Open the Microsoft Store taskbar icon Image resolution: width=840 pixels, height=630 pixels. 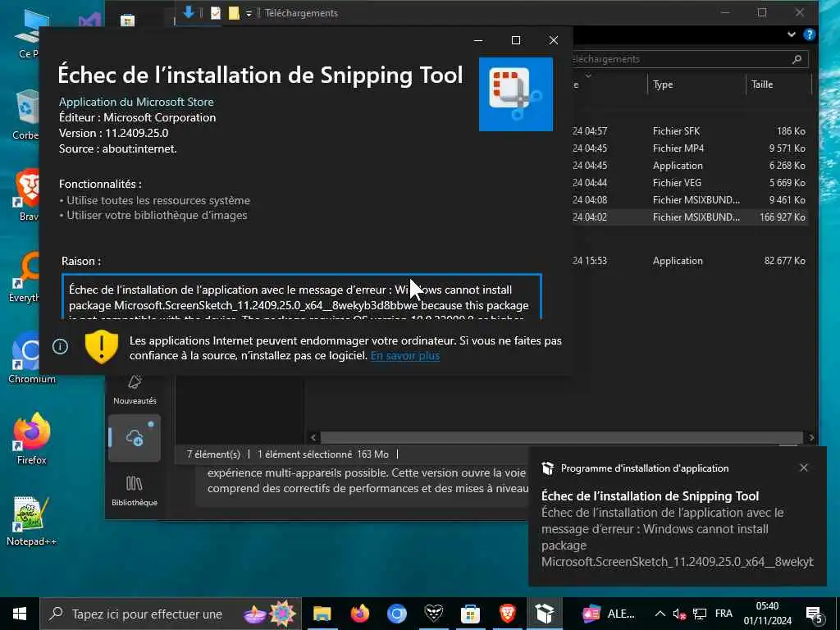coord(470,614)
